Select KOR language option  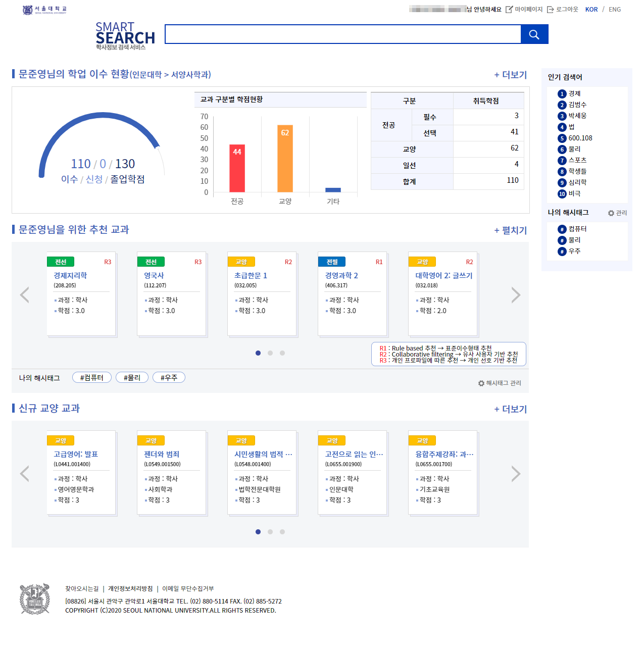[x=591, y=10]
